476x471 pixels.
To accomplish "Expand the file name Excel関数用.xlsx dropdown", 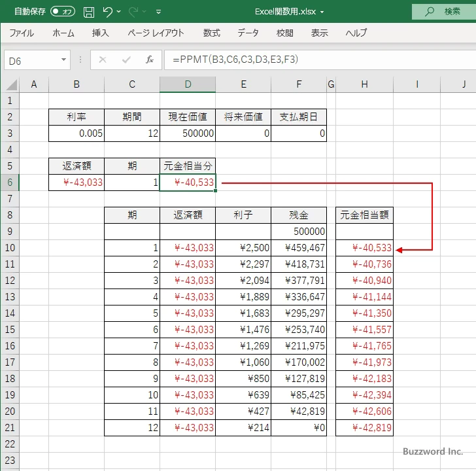I will point(322,12).
